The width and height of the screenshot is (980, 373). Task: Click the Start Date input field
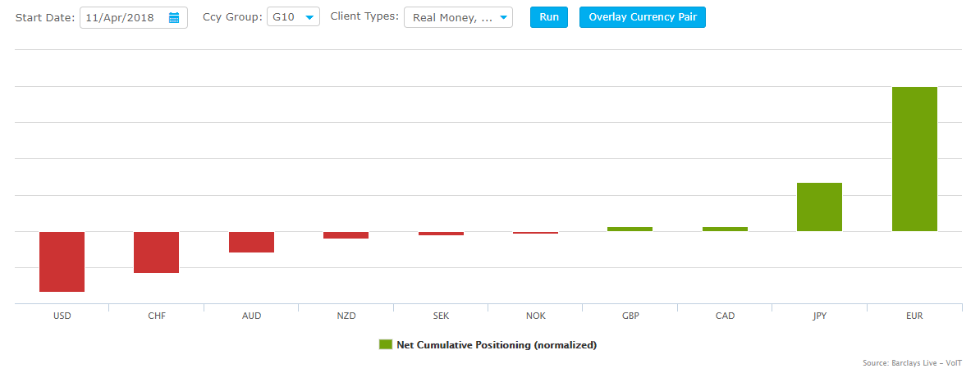(x=134, y=17)
